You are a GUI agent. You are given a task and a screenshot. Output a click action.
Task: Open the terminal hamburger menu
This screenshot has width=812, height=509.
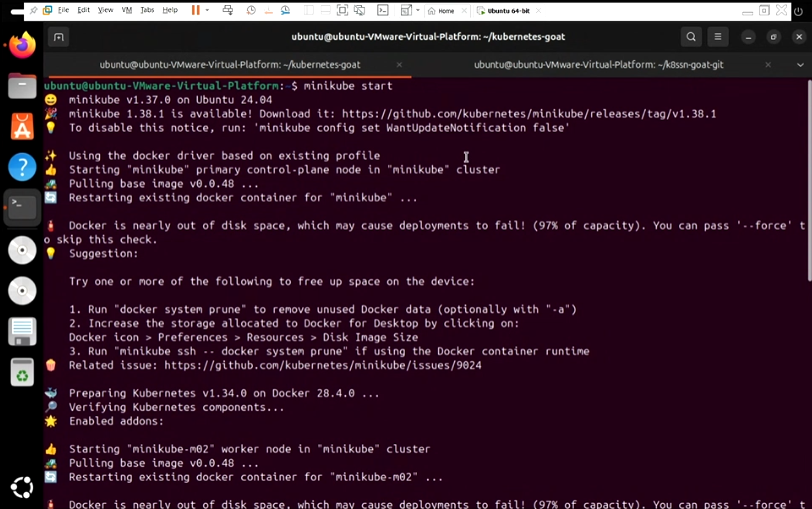click(718, 37)
